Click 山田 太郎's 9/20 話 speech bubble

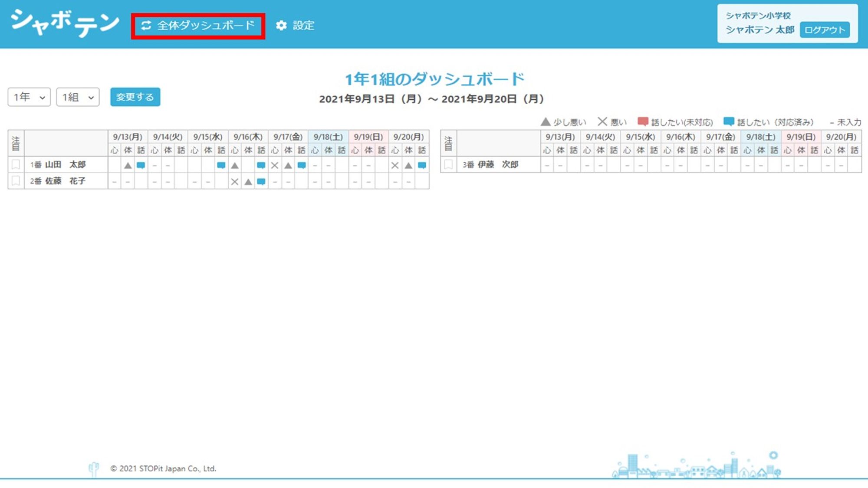[x=422, y=165]
